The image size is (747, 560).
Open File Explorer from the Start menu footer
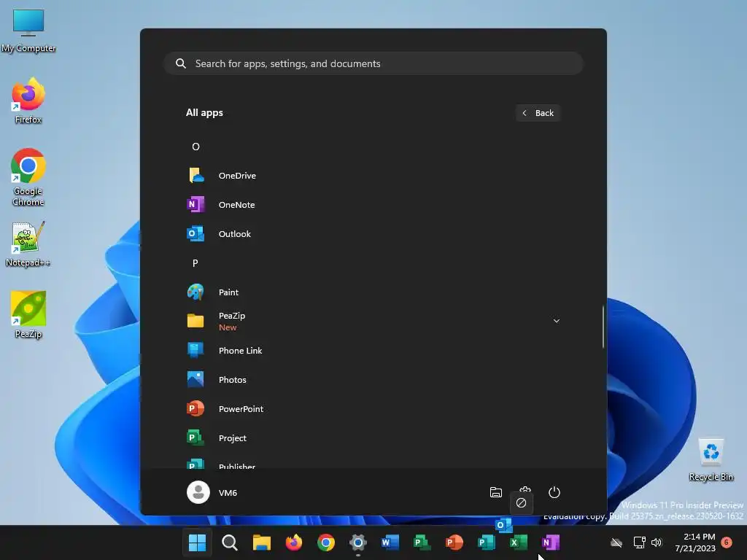[x=496, y=492]
